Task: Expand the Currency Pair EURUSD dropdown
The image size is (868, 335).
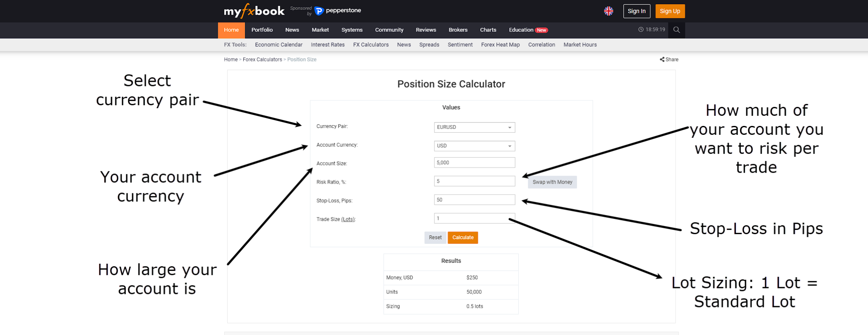Action: click(474, 127)
